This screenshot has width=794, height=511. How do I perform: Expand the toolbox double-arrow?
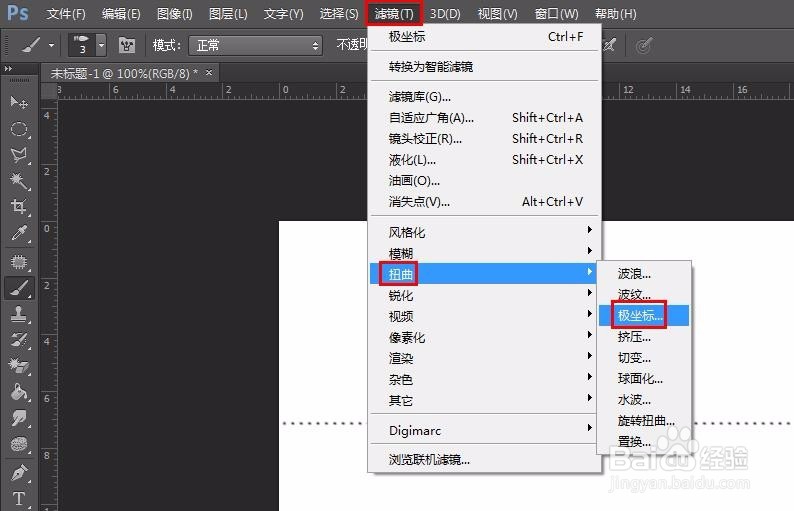tap(8, 68)
